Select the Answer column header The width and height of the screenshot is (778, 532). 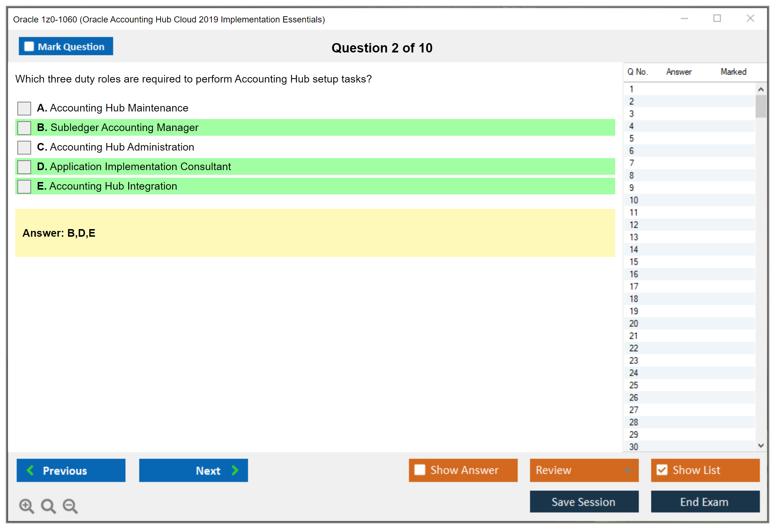(679, 72)
